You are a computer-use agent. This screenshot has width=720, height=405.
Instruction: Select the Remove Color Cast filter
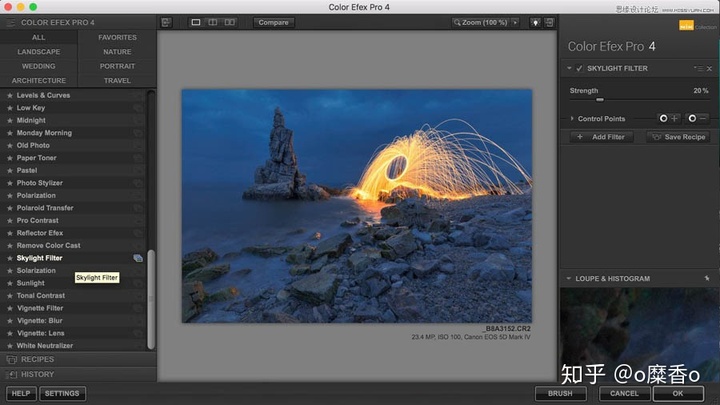[x=73, y=246]
